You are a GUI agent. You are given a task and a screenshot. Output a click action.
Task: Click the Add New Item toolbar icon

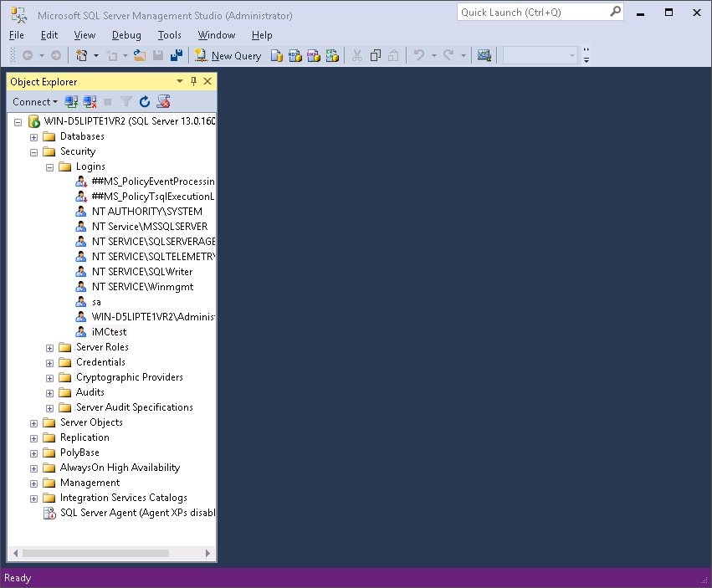coord(112,55)
